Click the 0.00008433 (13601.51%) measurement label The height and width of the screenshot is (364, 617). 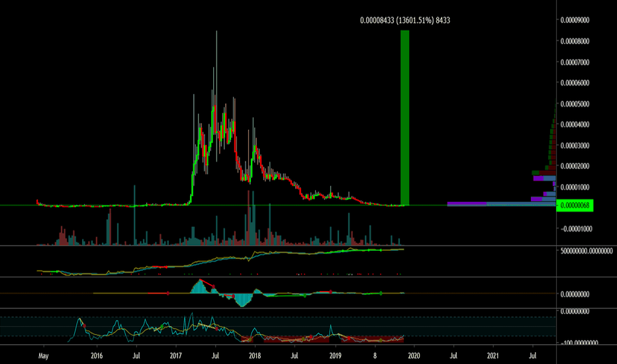[405, 21]
